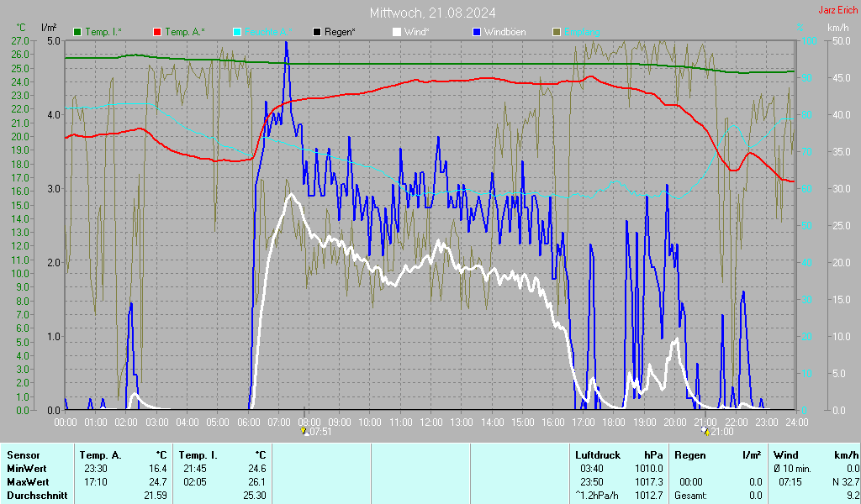Click the 'Temp. A.' column header in the table
Screen dimensions: 861x504
click(100, 455)
